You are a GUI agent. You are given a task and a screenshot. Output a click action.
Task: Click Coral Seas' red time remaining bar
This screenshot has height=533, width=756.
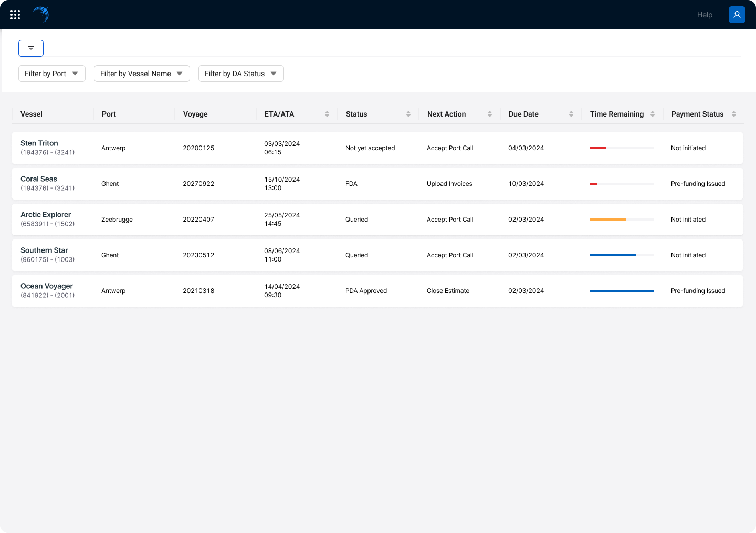point(622,184)
